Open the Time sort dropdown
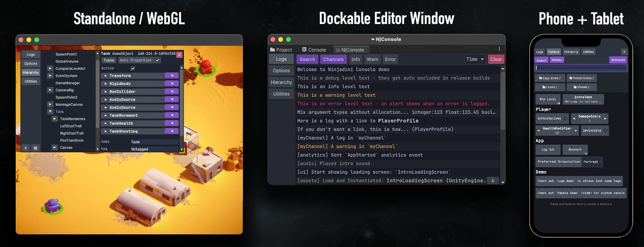Image resolution: width=644 pixels, height=247 pixels. [x=475, y=59]
